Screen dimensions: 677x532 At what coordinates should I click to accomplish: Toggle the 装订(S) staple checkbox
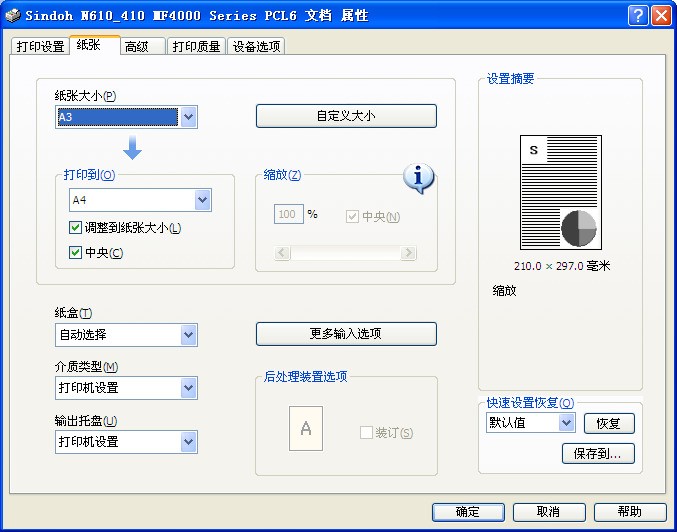click(x=366, y=432)
